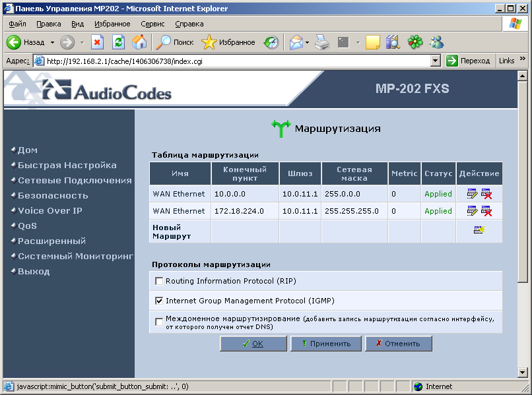The width and height of the screenshot is (532, 395).
Task: Click the Links toolbar label
Action: pos(506,61)
